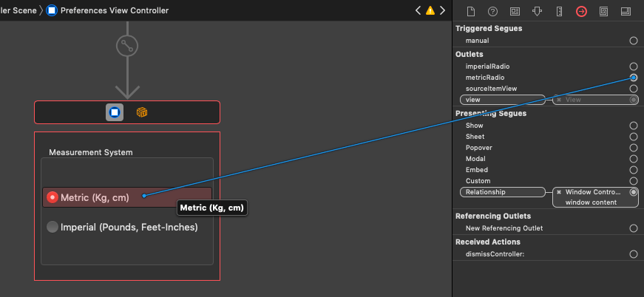Open the Size inspector ruler icon
This screenshot has width=644, height=297.
(560, 11)
